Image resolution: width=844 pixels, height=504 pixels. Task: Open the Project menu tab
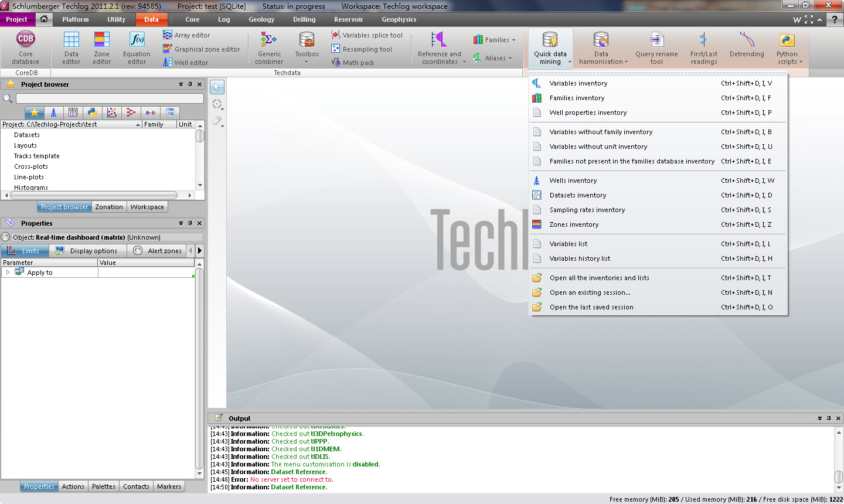[17, 19]
